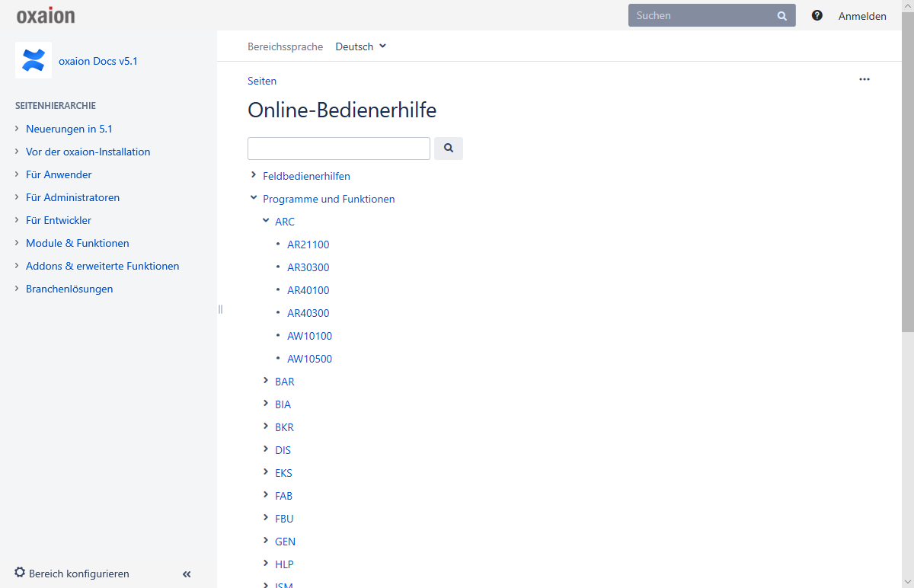Expand Neuerungen in 5.1 in sidebar
Image resolution: width=914 pixels, height=588 pixels.
click(x=17, y=129)
